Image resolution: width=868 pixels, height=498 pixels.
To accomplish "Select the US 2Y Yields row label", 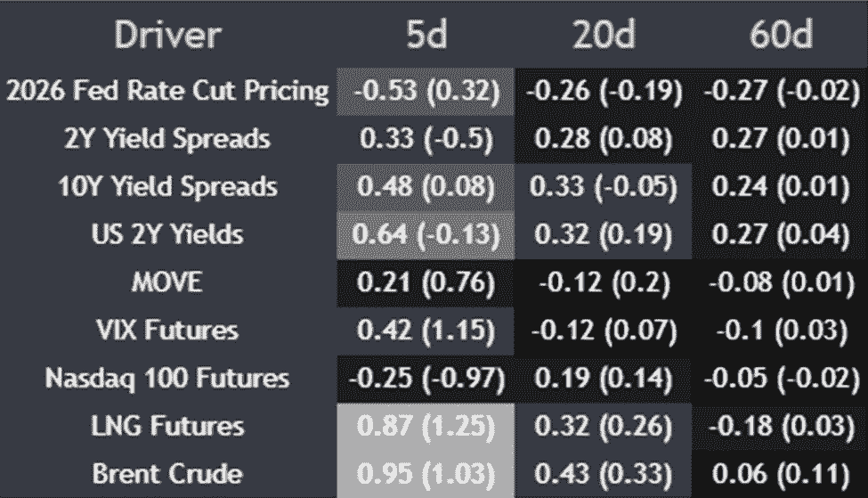I will pyautogui.click(x=167, y=234).
